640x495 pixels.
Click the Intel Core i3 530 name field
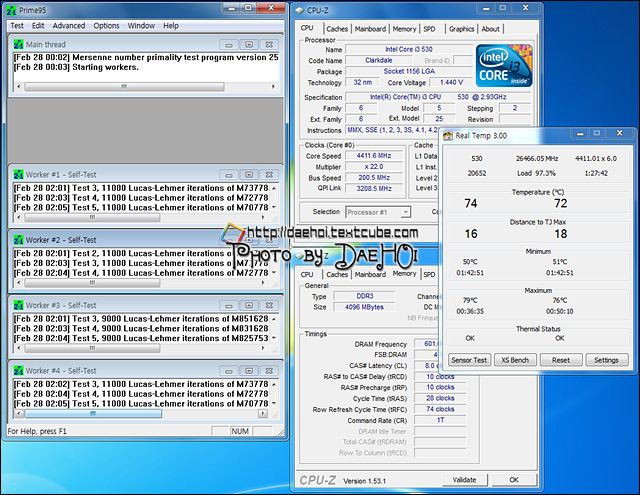tap(409, 49)
